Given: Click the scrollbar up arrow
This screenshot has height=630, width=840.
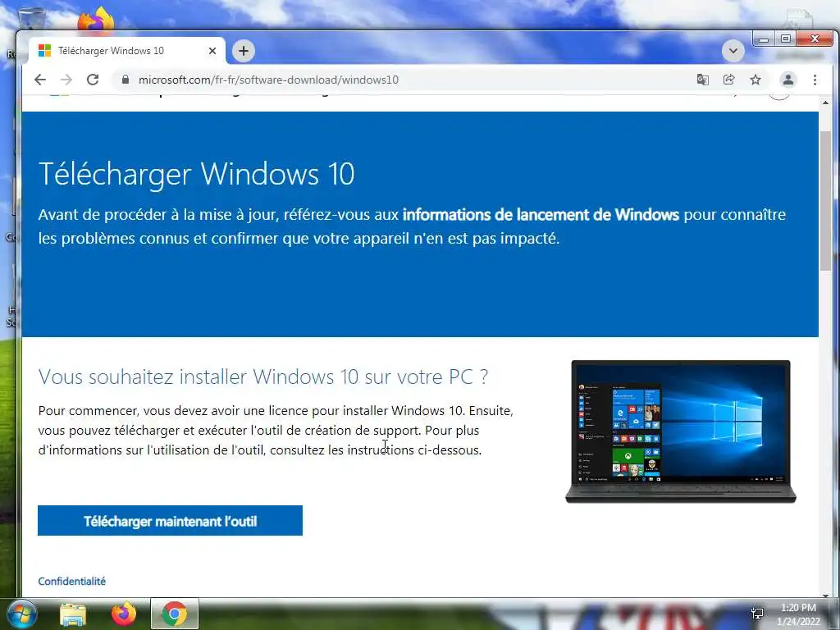Looking at the screenshot, I should (825, 103).
